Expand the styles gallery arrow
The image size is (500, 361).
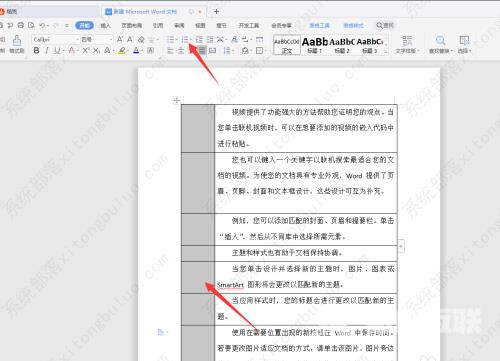[386, 51]
